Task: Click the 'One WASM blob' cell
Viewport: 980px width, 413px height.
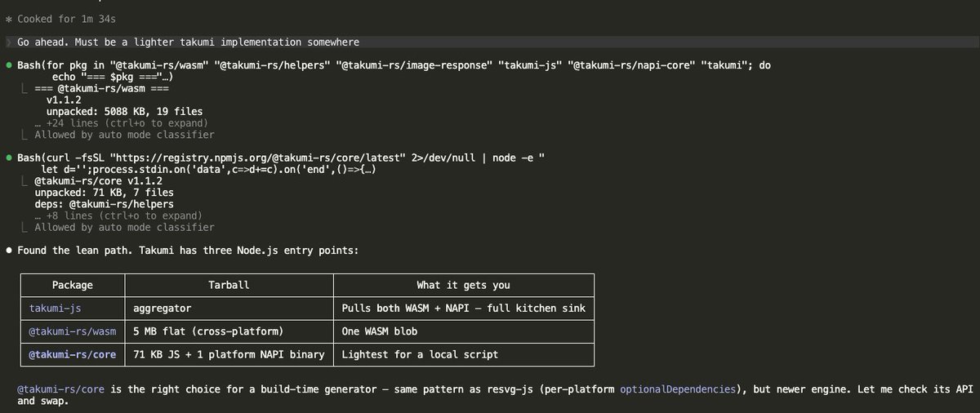Action: click(x=381, y=331)
